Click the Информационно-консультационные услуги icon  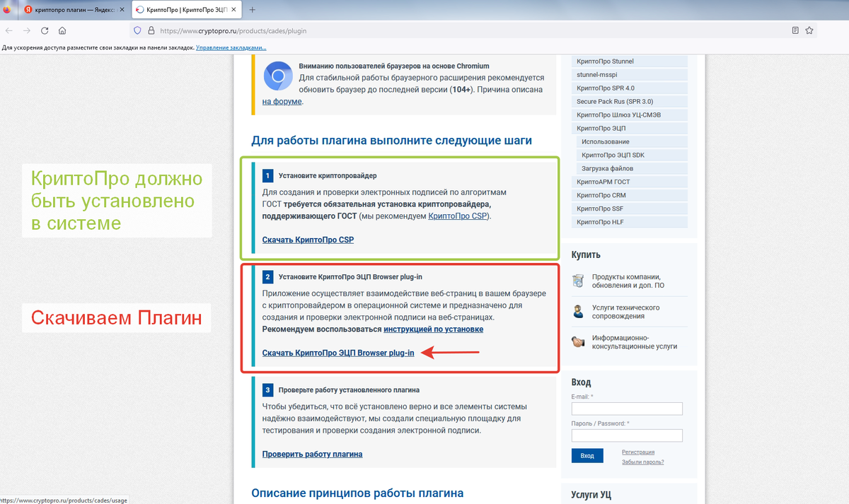pos(578,342)
